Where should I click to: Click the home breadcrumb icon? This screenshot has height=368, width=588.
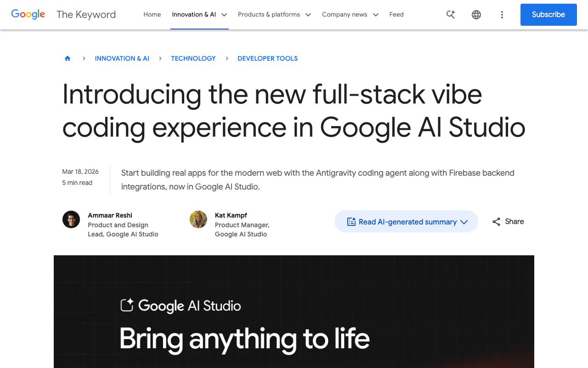click(68, 58)
